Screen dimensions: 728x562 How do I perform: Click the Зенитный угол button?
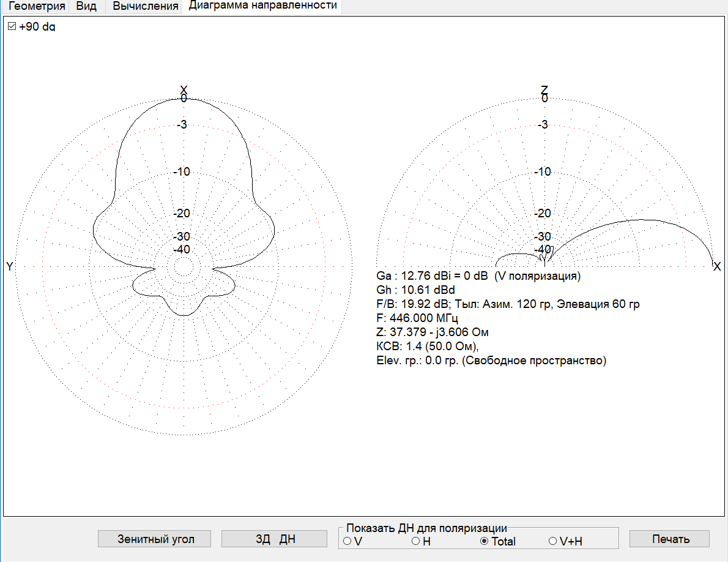pos(154,539)
